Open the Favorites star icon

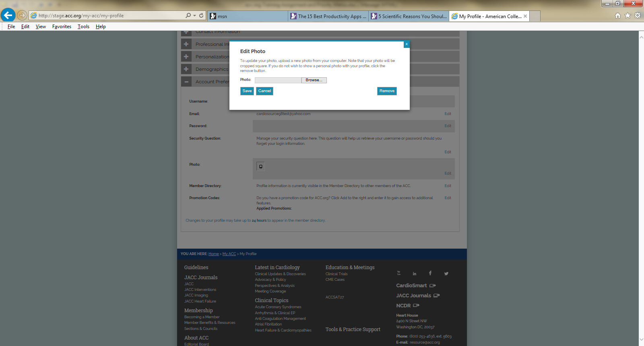[627, 16]
